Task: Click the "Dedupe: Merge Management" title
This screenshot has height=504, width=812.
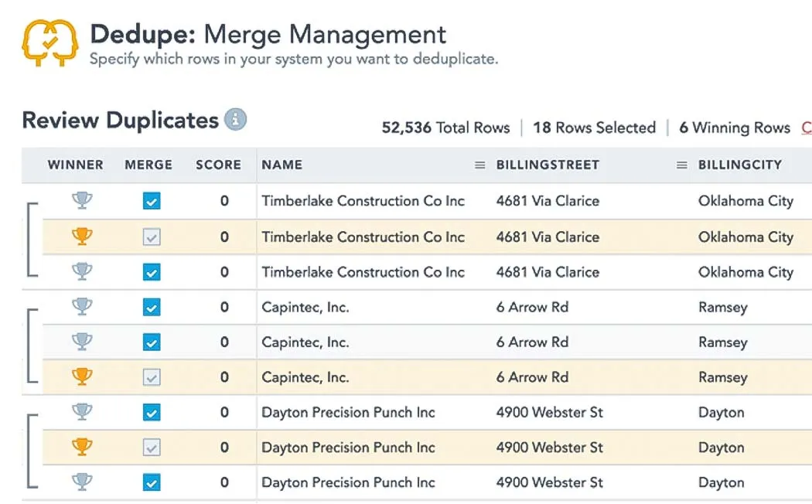Action: click(268, 35)
